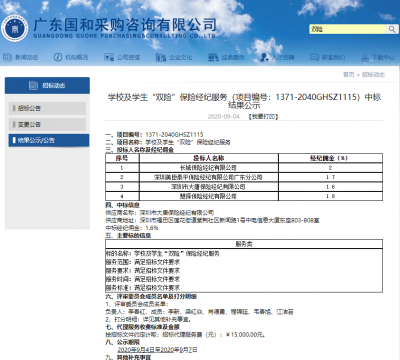Click the 服务类 table header
Screen dimensions: 400x360
(244, 244)
